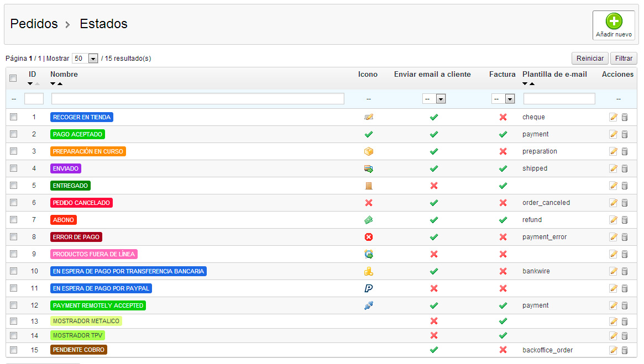Select checkbox for ABONO row
The height and width of the screenshot is (364, 644).
14,220
